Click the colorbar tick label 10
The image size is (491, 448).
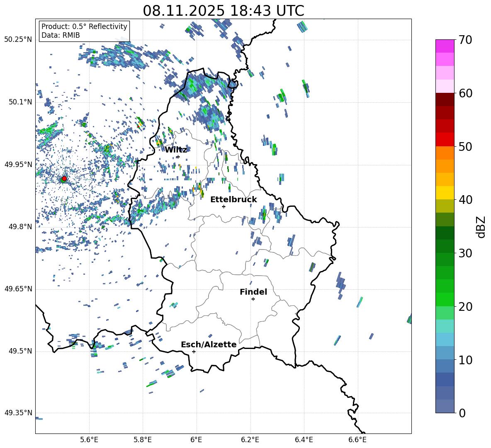pyautogui.click(x=466, y=360)
